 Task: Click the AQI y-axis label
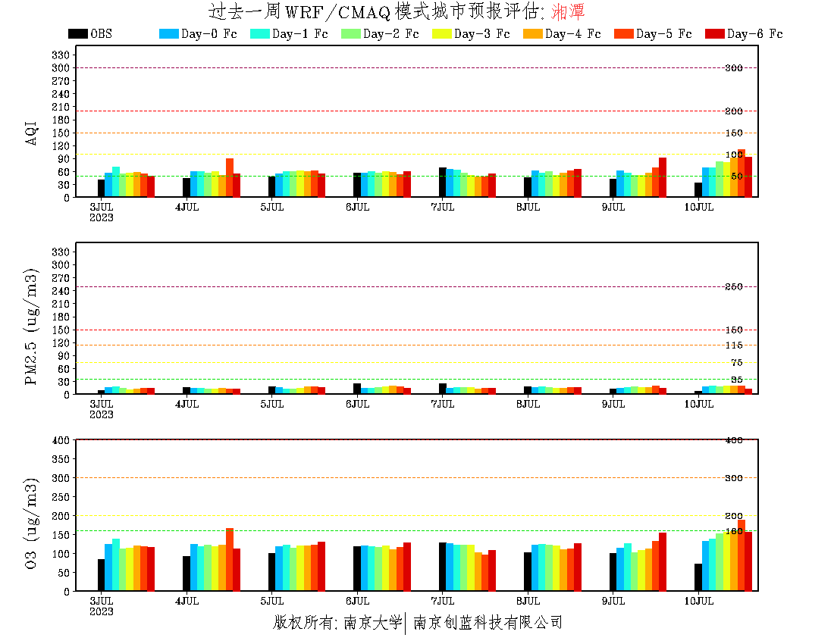click(31, 133)
